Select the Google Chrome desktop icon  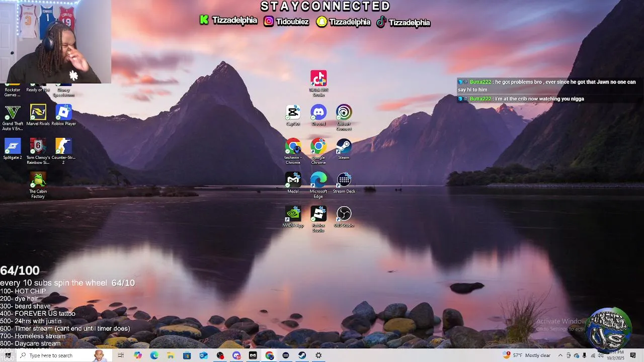[318, 152]
